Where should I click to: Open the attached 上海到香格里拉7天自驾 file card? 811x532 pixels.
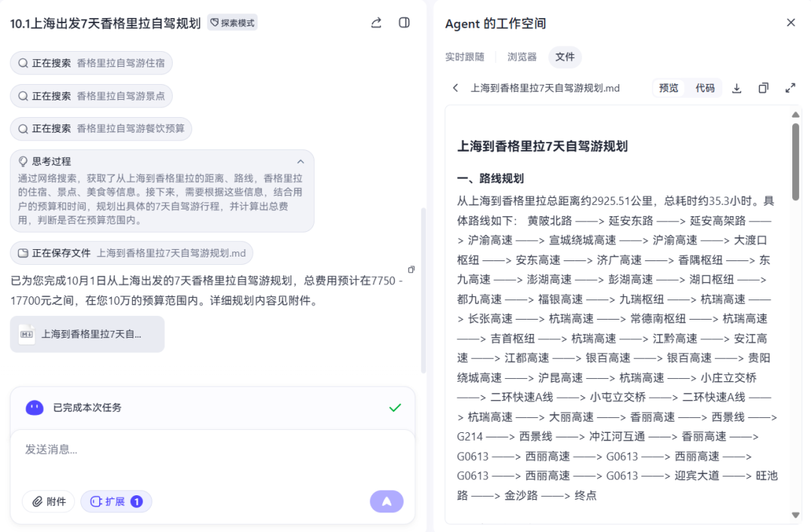89,334
